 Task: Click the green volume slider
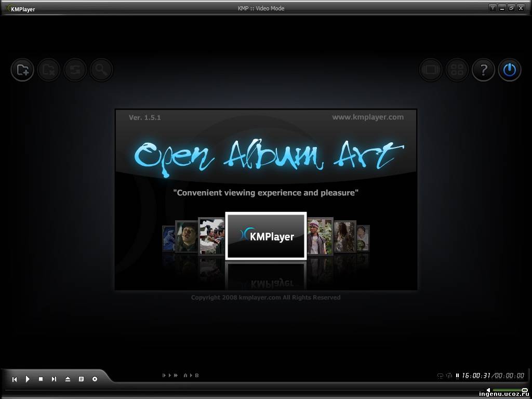[x=507, y=390]
